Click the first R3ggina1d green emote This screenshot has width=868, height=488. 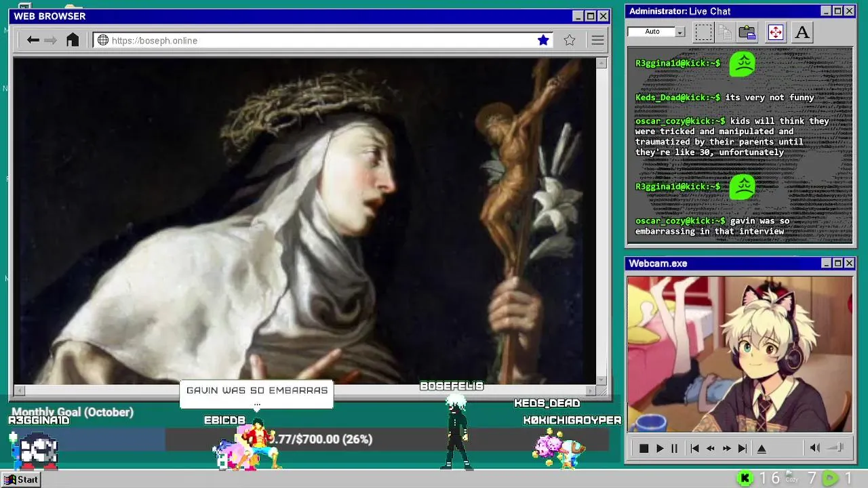743,64
